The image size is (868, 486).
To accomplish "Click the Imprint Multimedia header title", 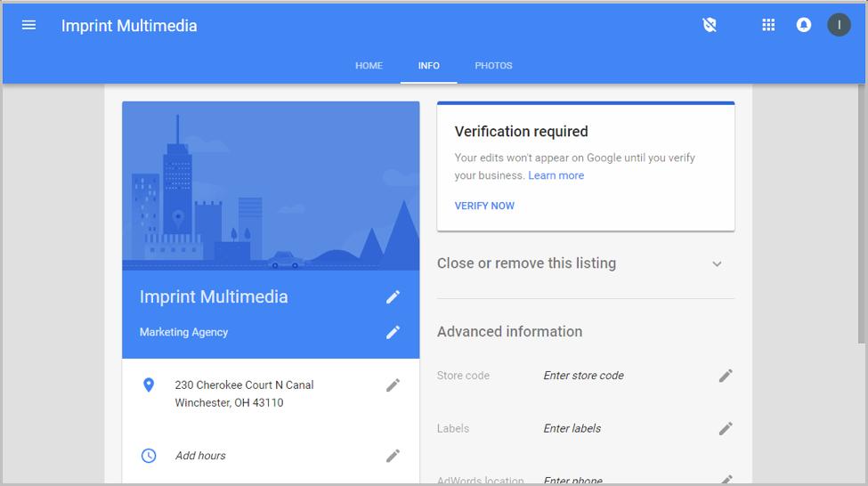I will pos(129,26).
